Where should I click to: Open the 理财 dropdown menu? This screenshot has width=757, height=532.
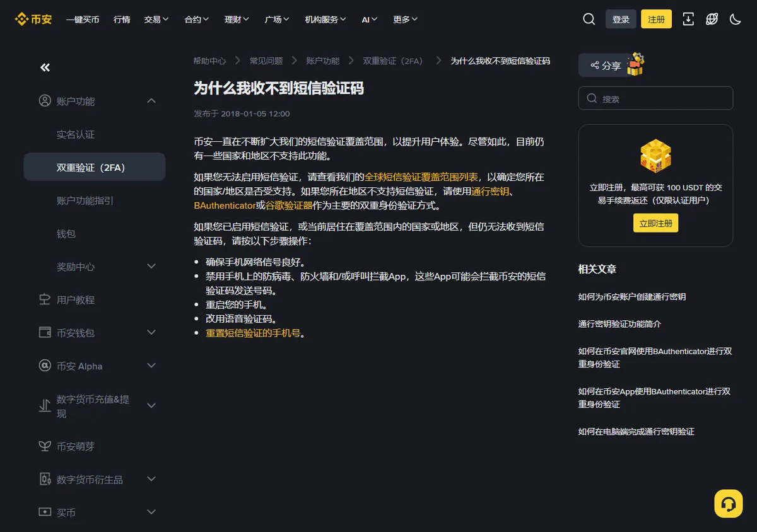237,19
